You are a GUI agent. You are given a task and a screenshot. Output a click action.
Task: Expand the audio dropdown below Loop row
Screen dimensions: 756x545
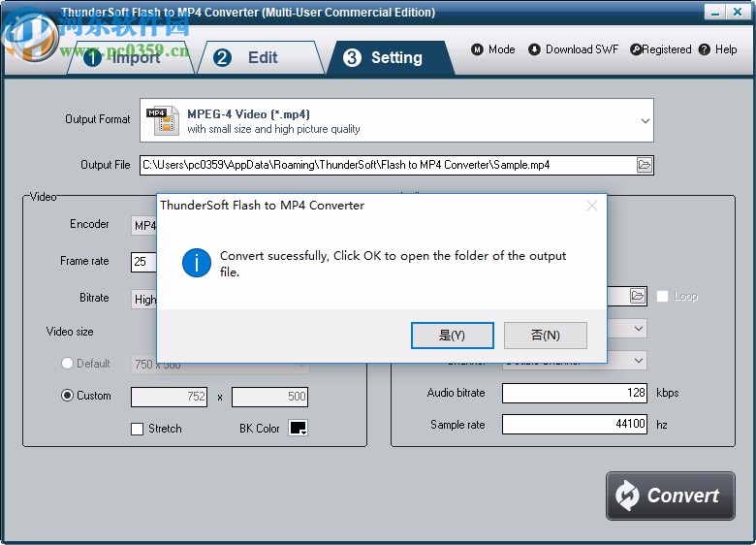pyautogui.click(x=639, y=329)
